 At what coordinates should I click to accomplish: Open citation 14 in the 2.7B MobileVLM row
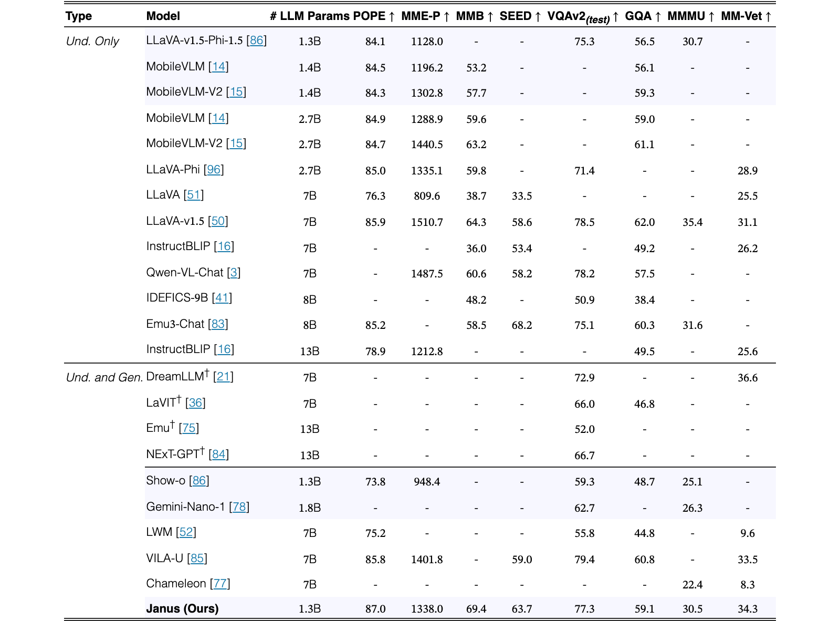(218, 118)
